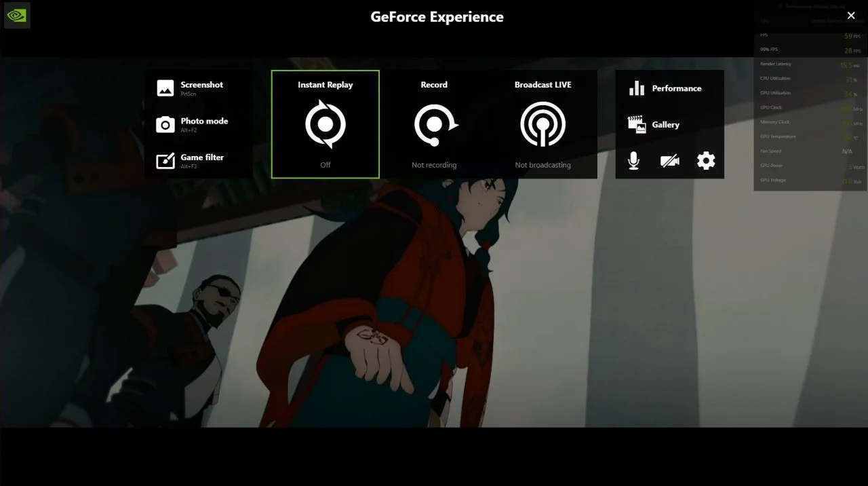Open settings with the gear icon
Viewport: 868px width, 486px height.
pos(706,161)
